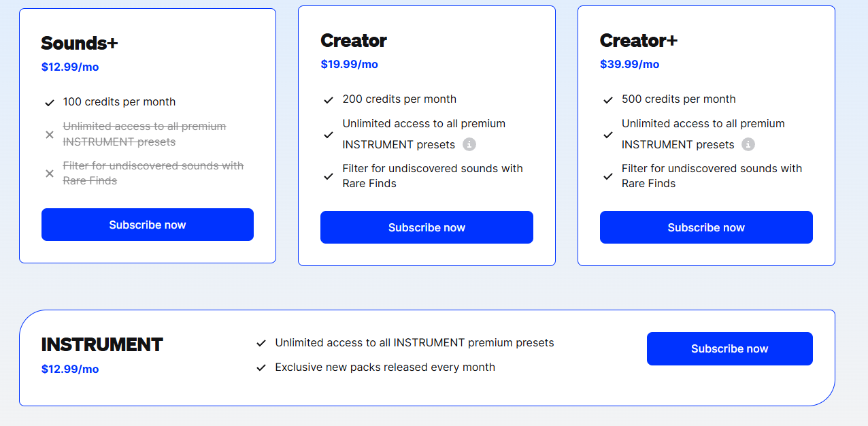Subscribe to the Sounds+ plan

point(147,224)
